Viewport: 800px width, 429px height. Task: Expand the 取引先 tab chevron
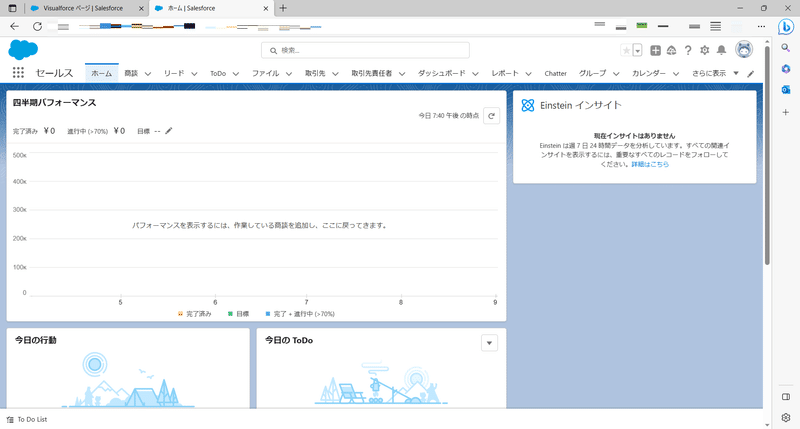[335, 73]
